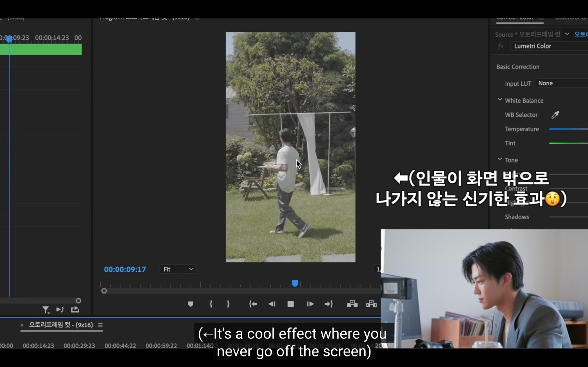Click the blue sequence link beside Source
This screenshot has height=367, width=588.
pos(581,34)
